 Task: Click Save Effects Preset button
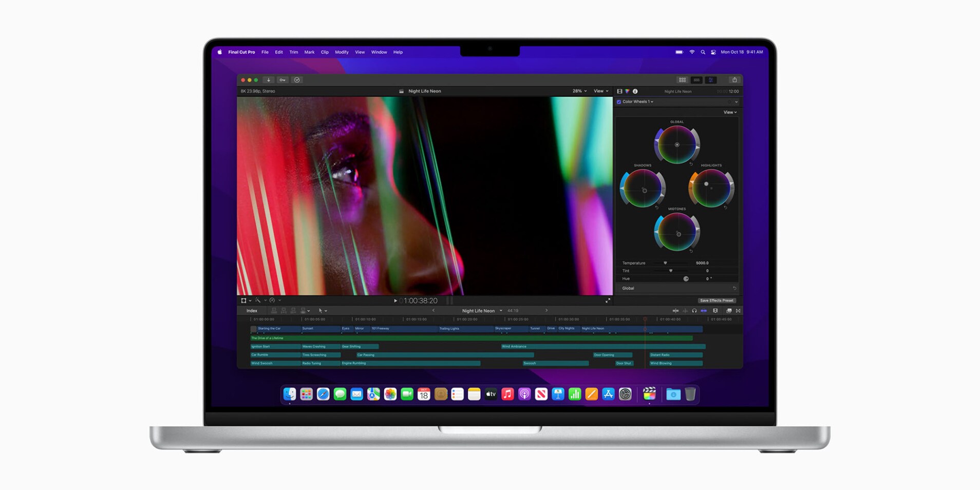[x=717, y=300]
